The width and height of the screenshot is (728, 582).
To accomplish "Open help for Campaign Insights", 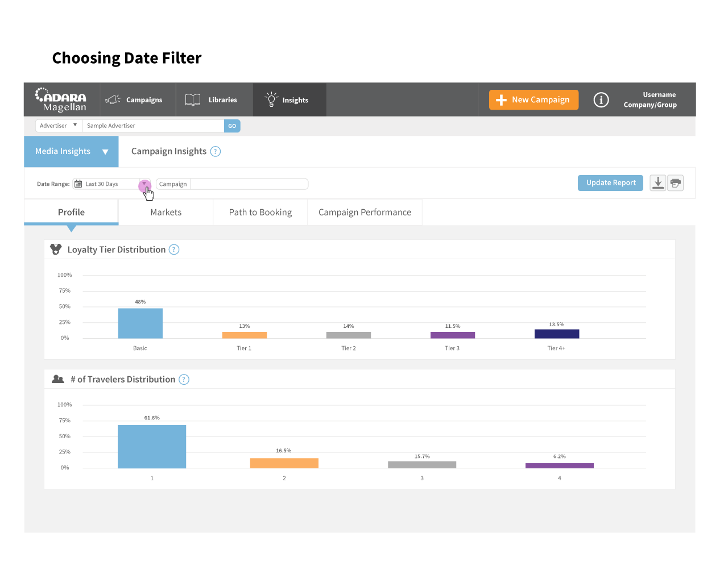I will coord(216,152).
